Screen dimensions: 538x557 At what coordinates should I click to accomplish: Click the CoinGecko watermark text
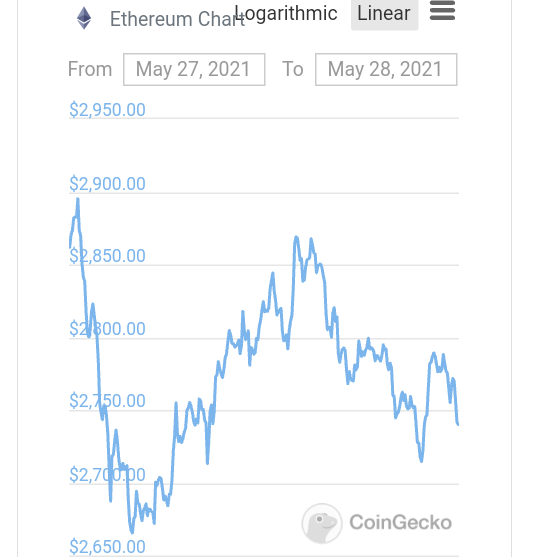[x=401, y=523]
